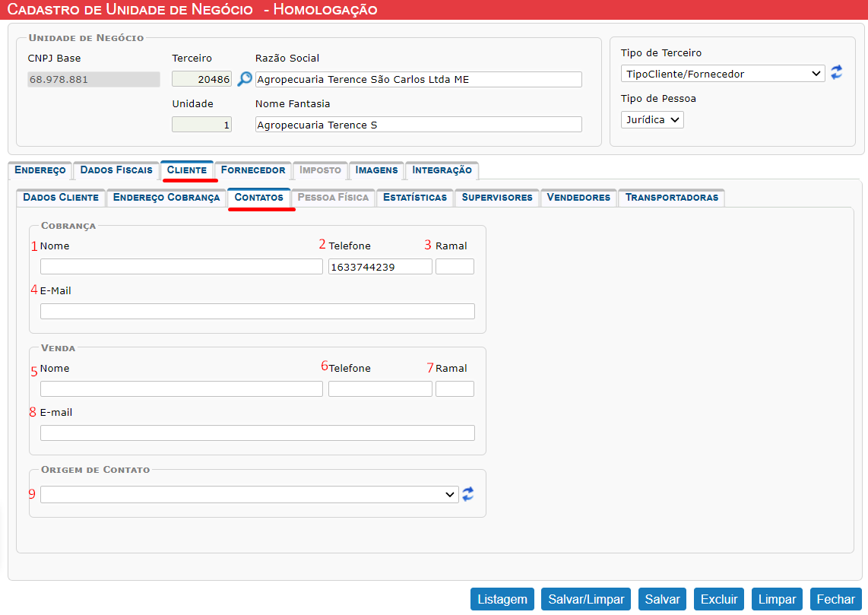Image resolution: width=868 pixels, height=615 pixels.
Task: Click the Excluir button
Action: point(719,599)
